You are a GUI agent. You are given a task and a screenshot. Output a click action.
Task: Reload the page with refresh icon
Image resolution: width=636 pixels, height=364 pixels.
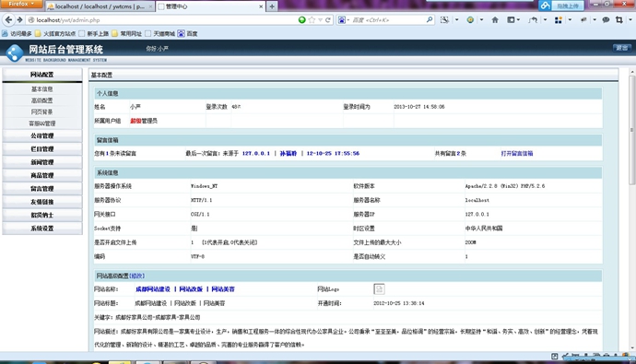328,19
